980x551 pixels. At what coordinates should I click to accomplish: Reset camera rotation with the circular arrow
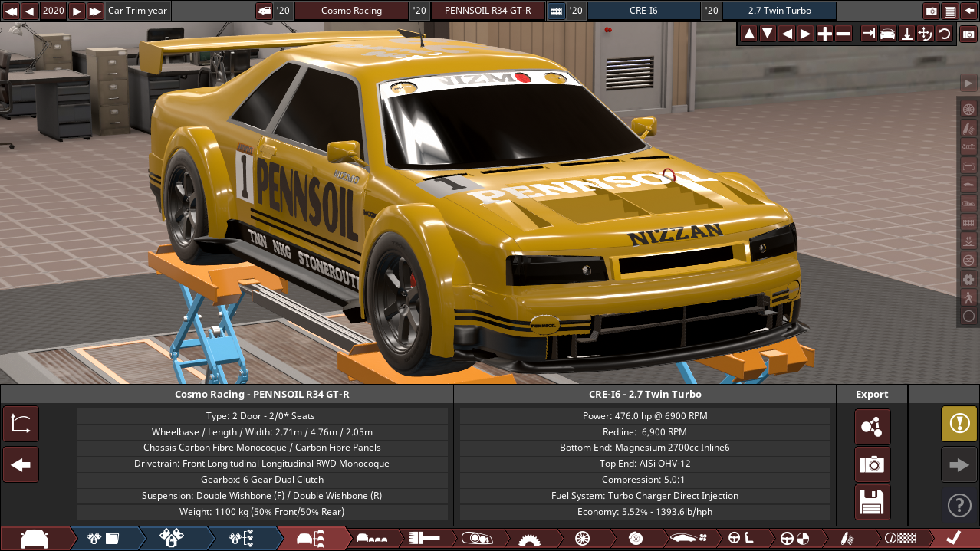tap(945, 34)
